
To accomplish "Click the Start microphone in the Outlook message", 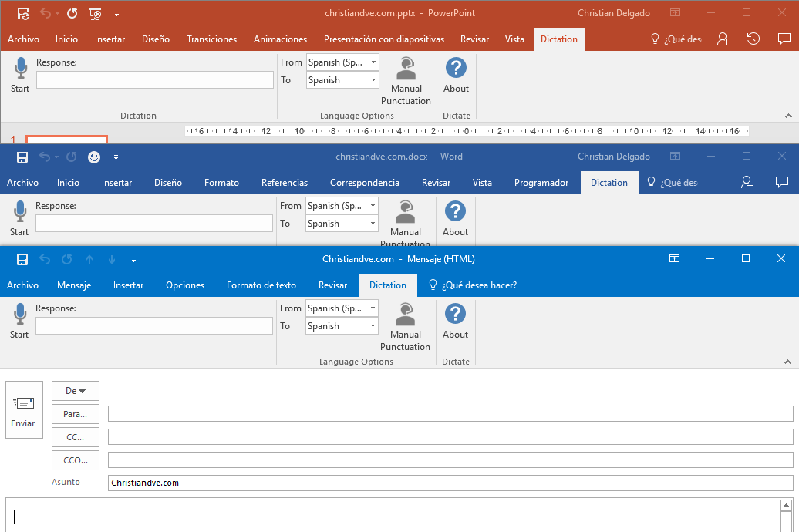I will click(x=20, y=321).
